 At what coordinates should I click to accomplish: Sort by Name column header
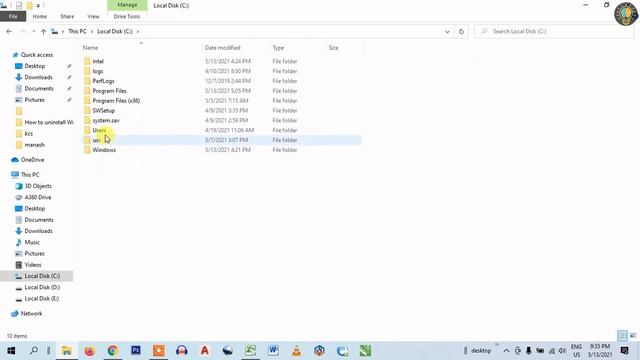click(90, 48)
